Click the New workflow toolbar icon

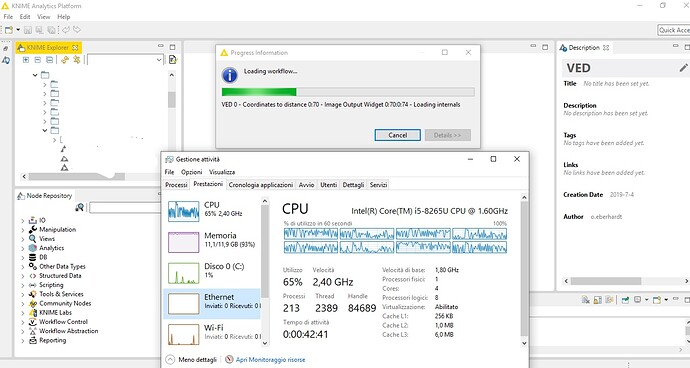(x=9, y=30)
